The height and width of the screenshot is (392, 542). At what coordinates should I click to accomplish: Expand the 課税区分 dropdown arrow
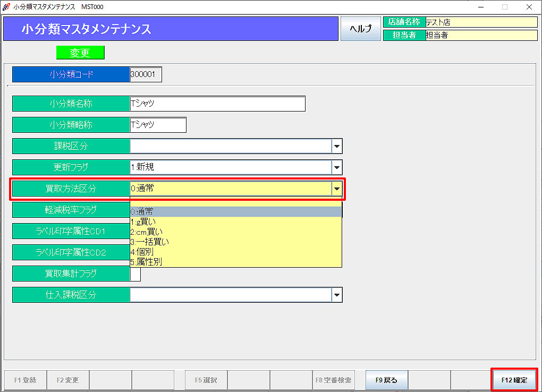coord(336,146)
